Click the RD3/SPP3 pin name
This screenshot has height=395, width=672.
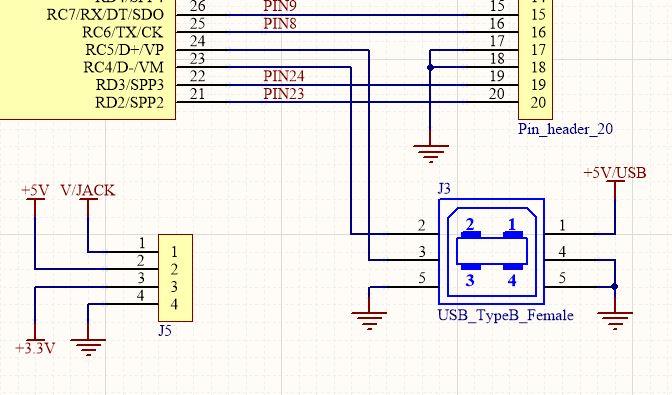130,85
